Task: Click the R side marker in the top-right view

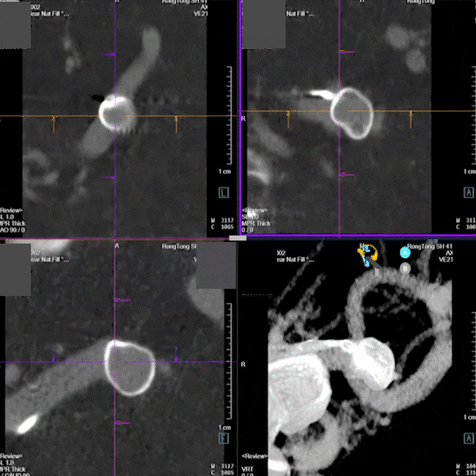Action: click(244, 118)
